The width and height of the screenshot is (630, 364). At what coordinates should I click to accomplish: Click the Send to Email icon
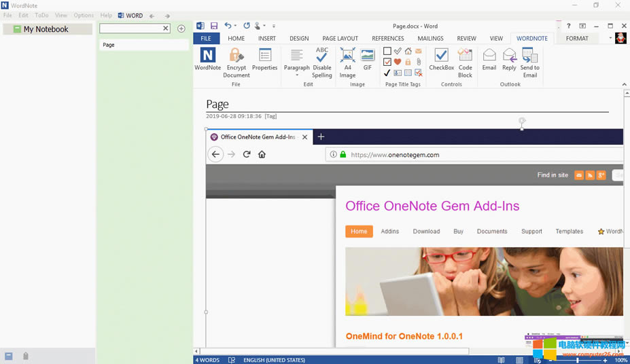click(529, 62)
